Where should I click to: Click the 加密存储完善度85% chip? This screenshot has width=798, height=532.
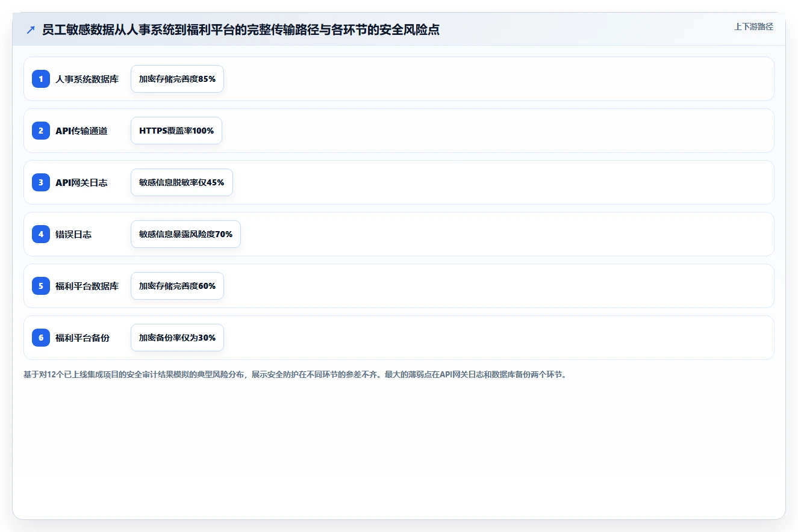point(177,79)
